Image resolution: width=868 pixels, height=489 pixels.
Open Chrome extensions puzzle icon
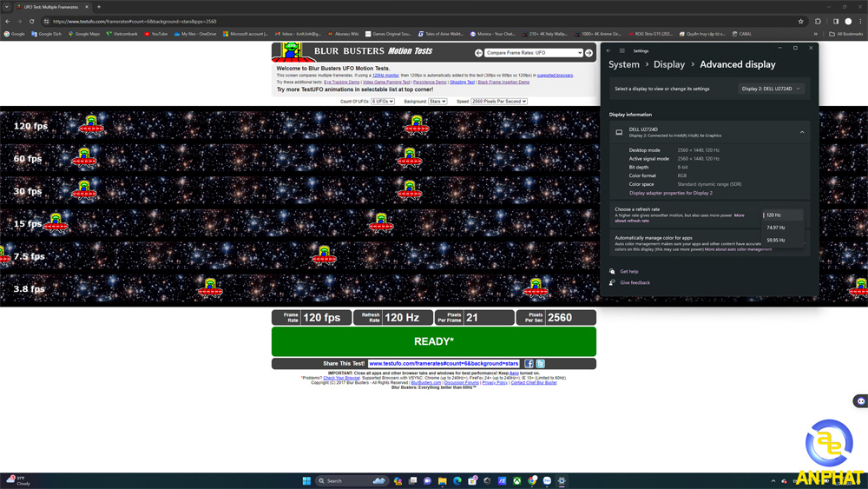tap(818, 21)
